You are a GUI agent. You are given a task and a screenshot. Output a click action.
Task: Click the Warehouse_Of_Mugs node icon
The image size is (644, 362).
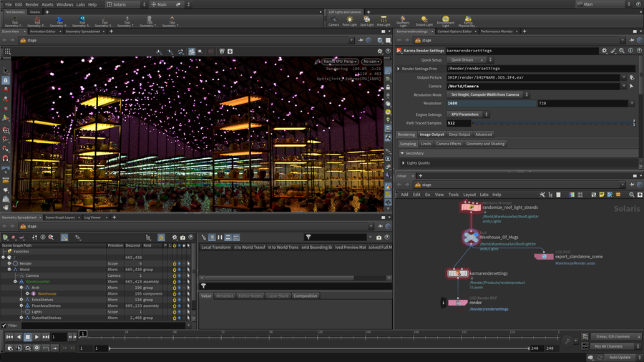tap(469, 237)
